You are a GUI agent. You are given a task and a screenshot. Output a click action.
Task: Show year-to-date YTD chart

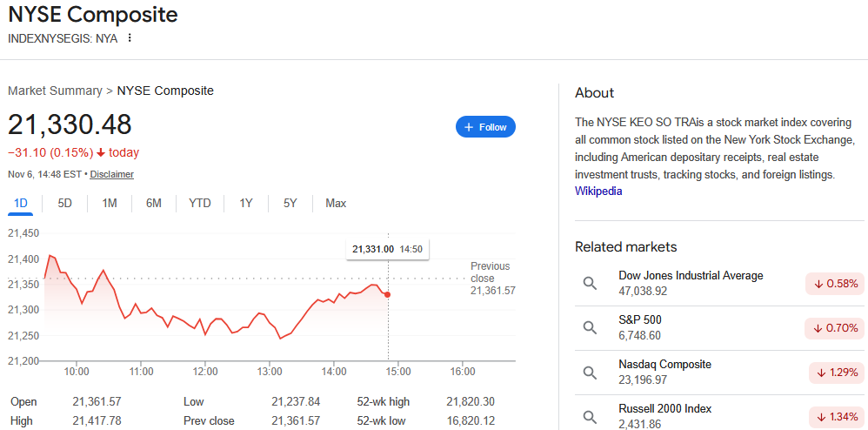200,203
